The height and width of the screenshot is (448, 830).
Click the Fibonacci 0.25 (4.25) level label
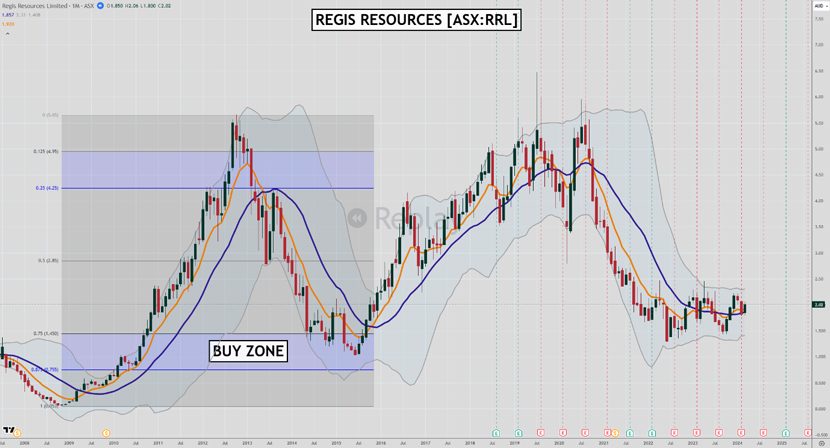pyautogui.click(x=47, y=188)
